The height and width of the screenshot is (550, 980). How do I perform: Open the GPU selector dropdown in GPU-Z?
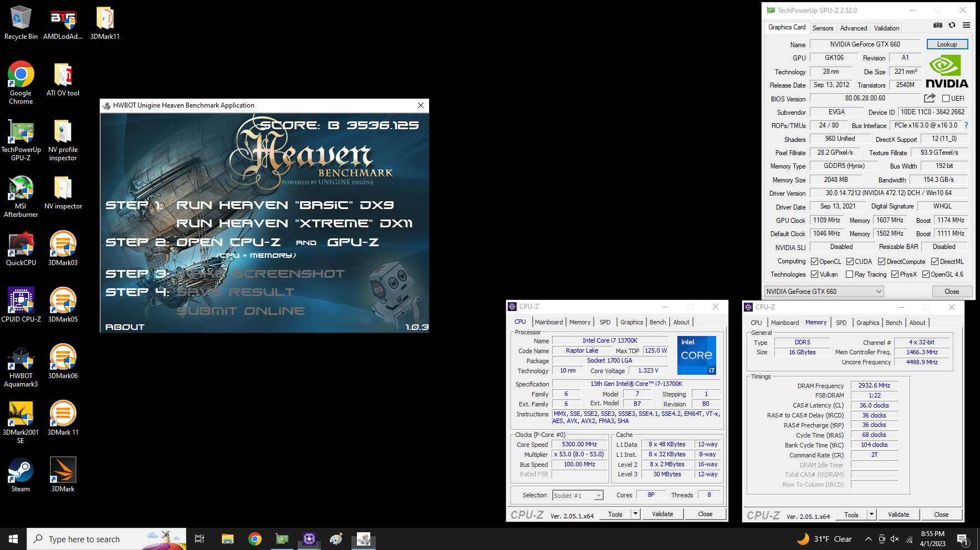(x=824, y=291)
